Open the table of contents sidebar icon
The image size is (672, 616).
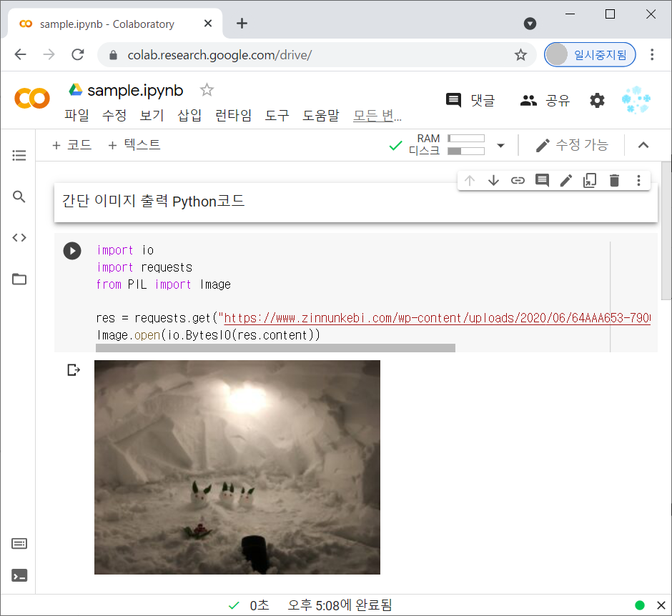coord(19,155)
